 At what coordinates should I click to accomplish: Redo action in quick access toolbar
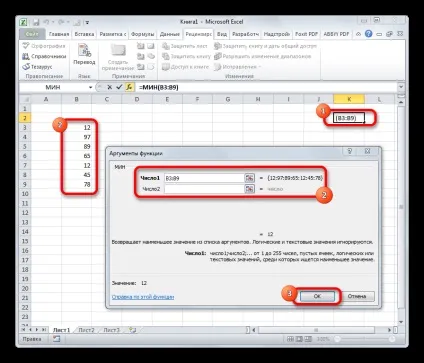61,22
